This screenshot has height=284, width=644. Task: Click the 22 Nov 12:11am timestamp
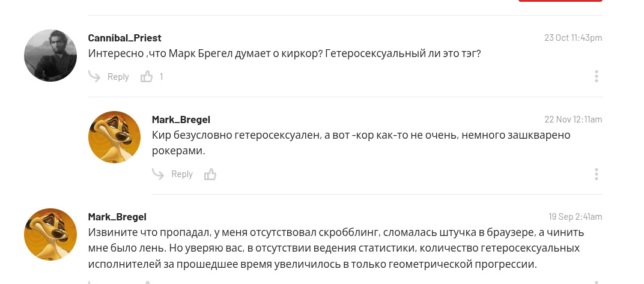click(573, 119)
